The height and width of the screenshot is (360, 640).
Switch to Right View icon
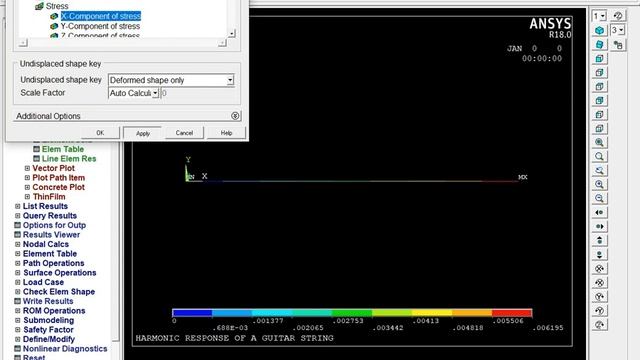[599, 73]
